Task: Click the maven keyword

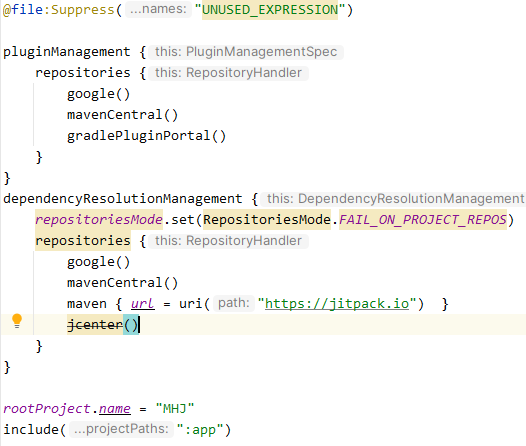Action: (x=87, y=304)
